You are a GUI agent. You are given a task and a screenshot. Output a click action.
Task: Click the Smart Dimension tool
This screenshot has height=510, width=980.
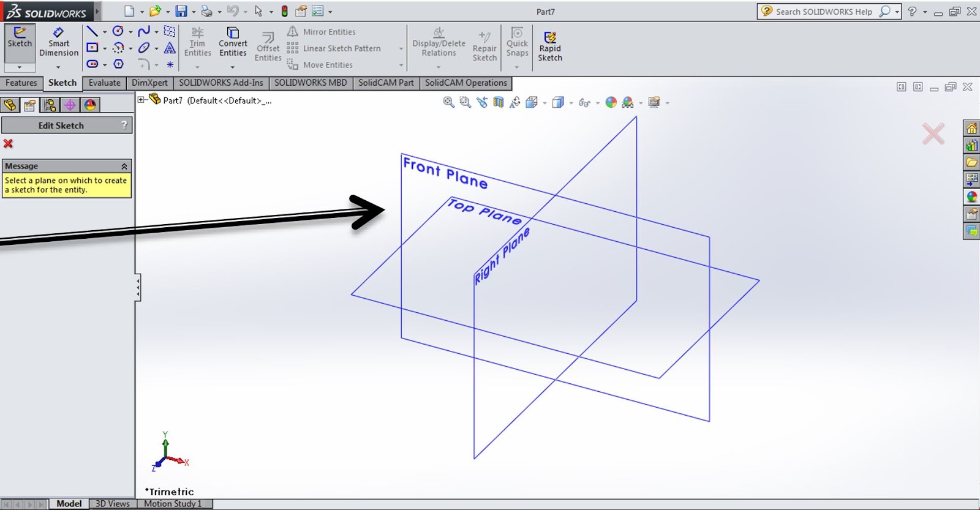[59, 40]
